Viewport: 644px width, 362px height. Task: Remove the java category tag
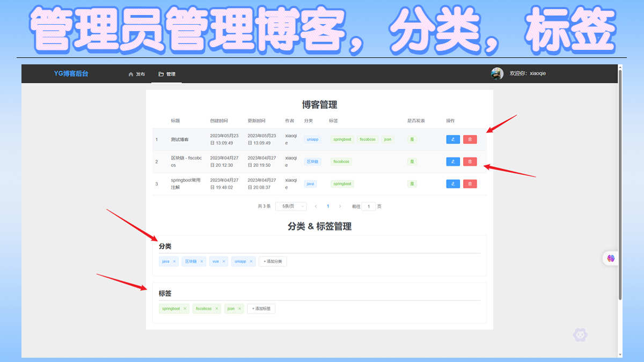click(174, 262)
